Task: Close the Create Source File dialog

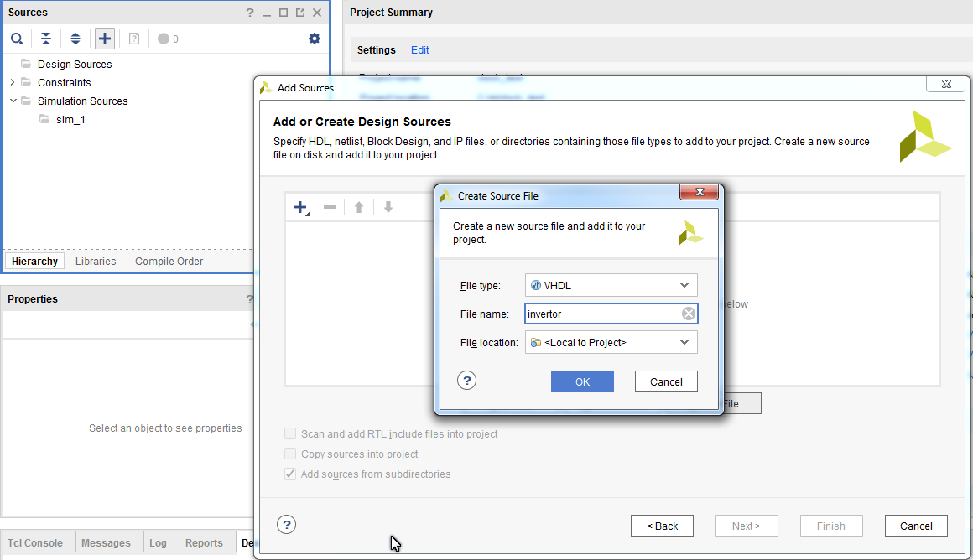Action: point(700,192)
